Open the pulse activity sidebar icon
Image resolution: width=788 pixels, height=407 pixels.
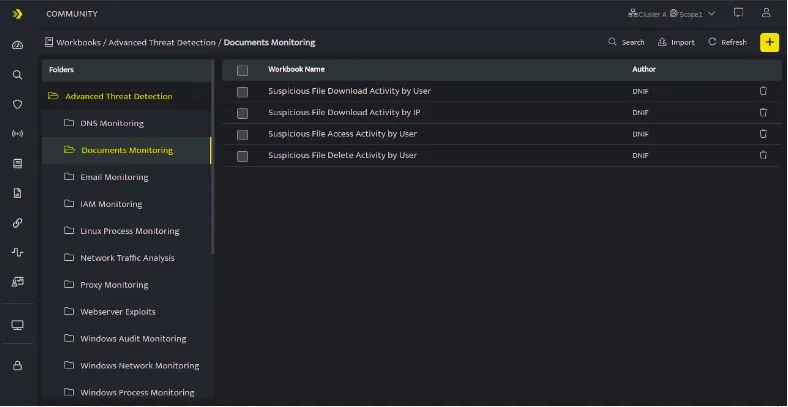(x=17, y=252)
